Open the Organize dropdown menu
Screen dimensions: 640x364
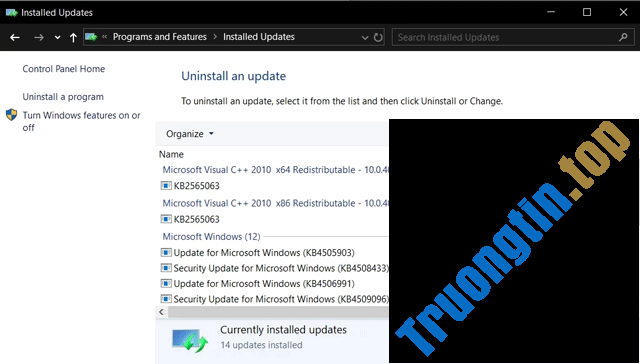(190, 134)
